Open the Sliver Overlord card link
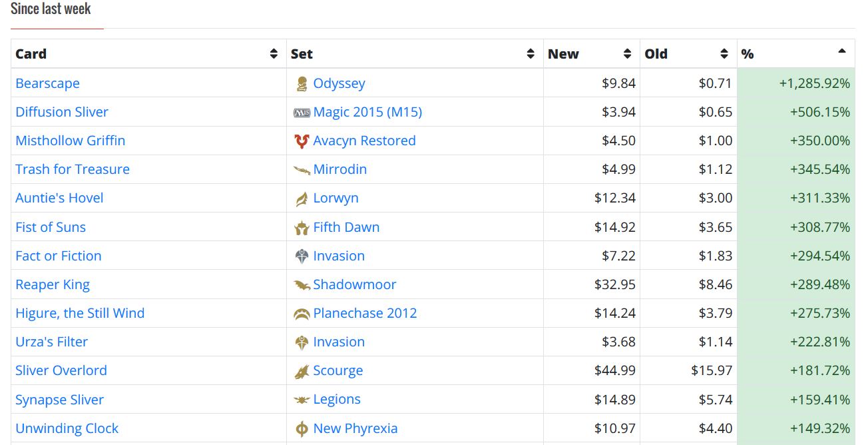This screenshot has width=868, height=445. coord(61,370)
